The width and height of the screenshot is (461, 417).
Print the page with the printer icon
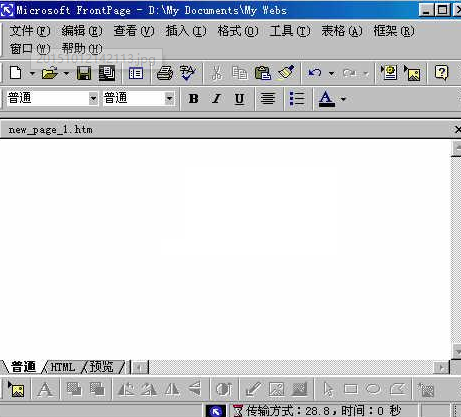[x=165, y=73]
